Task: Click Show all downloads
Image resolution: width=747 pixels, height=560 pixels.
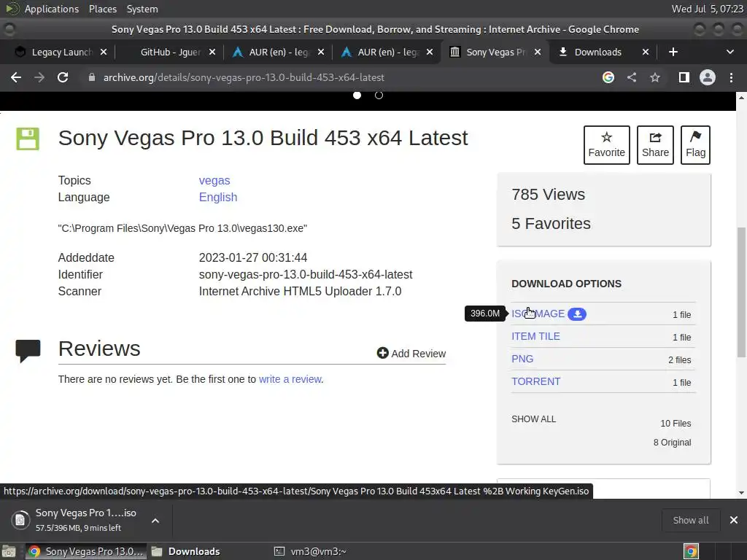Action: 690,520
